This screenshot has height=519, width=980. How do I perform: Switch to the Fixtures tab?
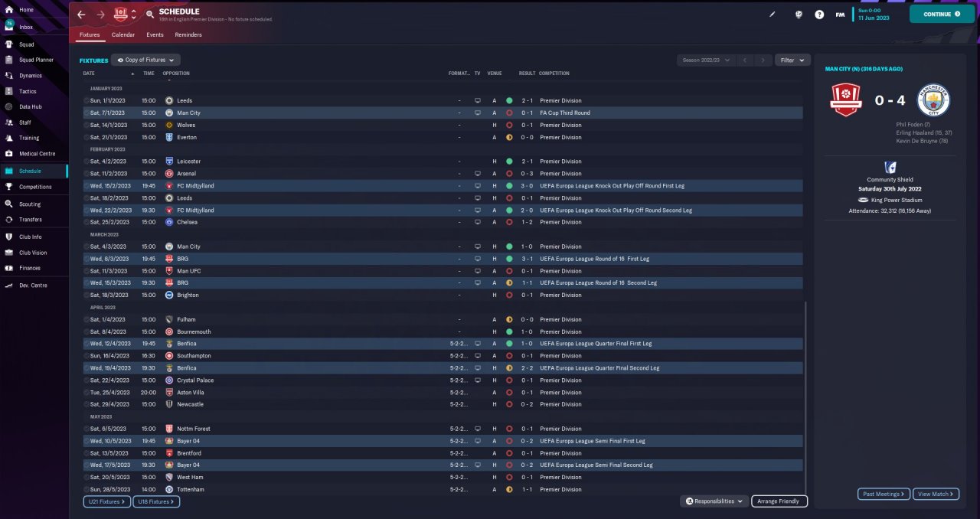(x=90, y=35)
